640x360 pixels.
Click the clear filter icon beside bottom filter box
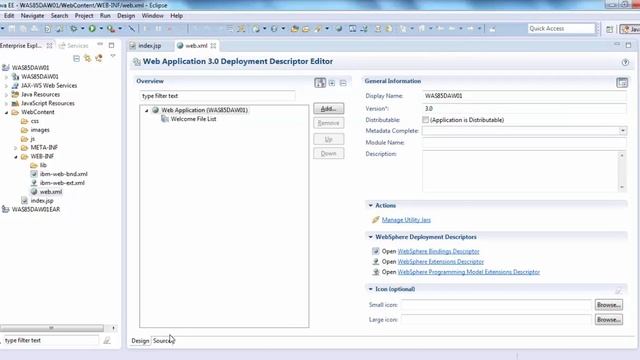pyautogui.click(x=107, y=340)
